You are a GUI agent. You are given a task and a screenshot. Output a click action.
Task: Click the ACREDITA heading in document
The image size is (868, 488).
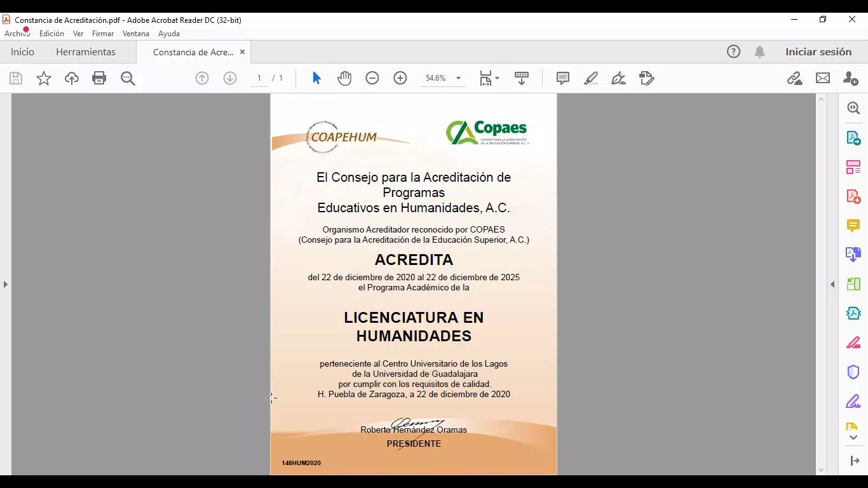coord(414,260)
